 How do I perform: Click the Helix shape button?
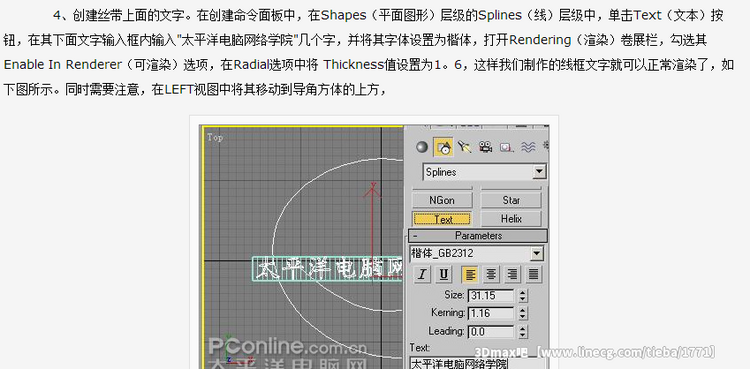(x=511, y=219)
